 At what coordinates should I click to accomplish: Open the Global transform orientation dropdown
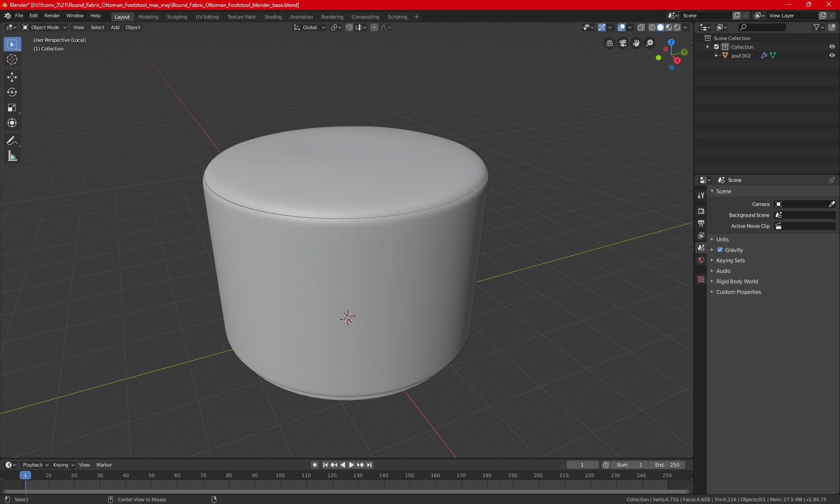(309, 28)
